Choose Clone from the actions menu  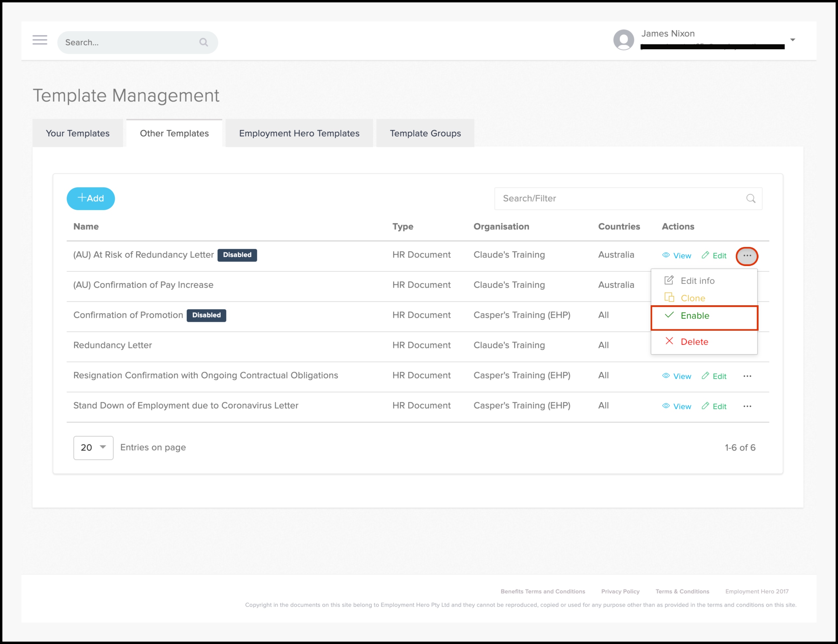point(692,298)
